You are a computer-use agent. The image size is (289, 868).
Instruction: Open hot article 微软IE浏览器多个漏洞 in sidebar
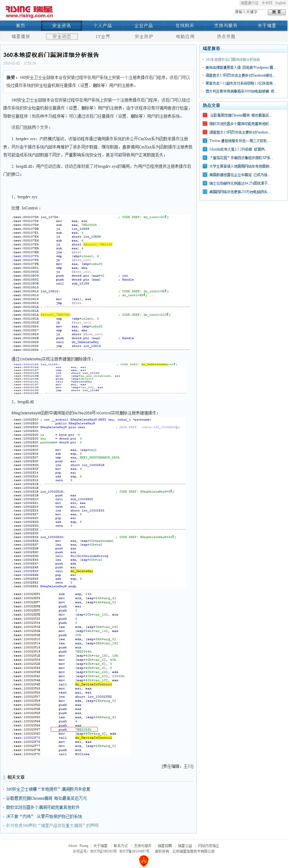click(240, 124)
